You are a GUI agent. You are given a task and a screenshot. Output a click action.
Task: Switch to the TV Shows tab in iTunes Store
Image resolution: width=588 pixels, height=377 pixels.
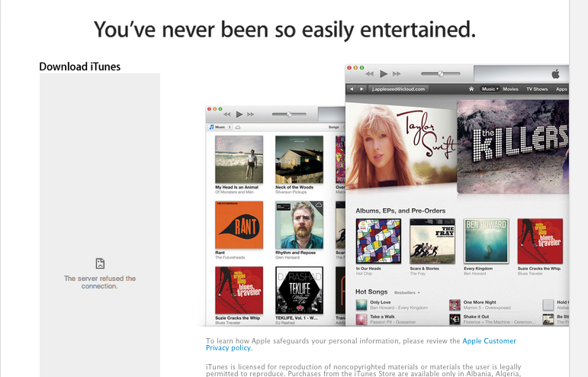pos(537,89)
